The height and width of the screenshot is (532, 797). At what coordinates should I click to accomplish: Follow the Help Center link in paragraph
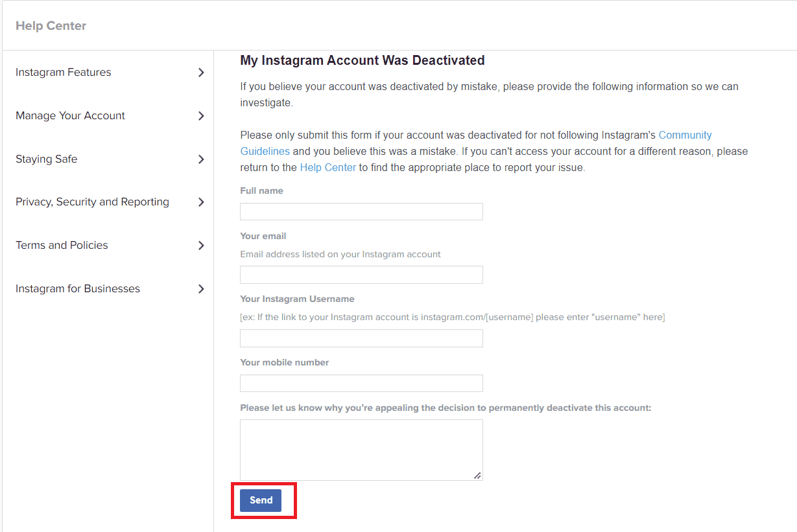click(x=327, y=167)
